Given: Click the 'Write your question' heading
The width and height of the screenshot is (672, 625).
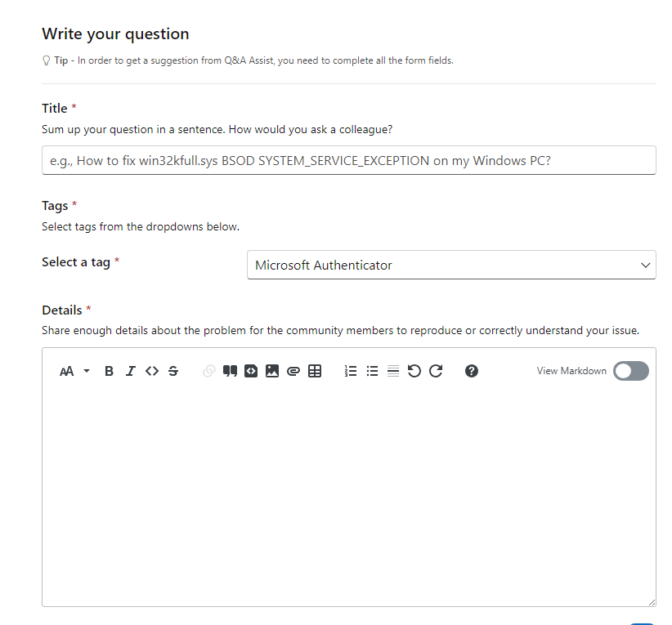Looking at the screenshot, I should click(115, 33).
